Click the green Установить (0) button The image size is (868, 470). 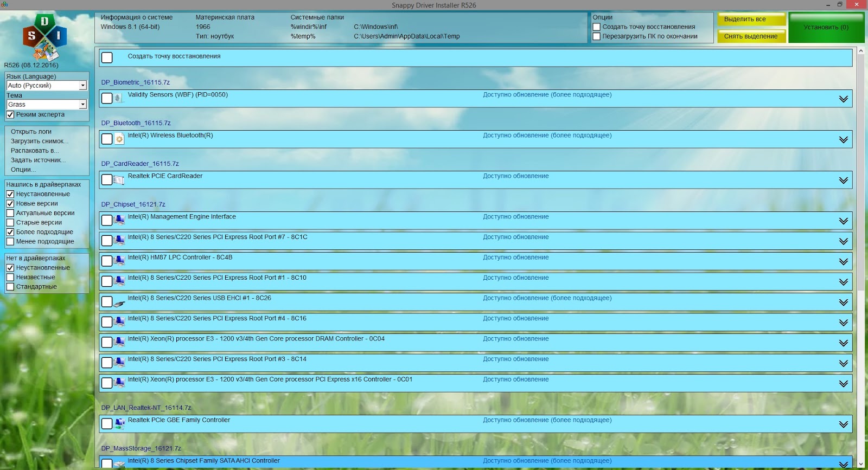826,28
